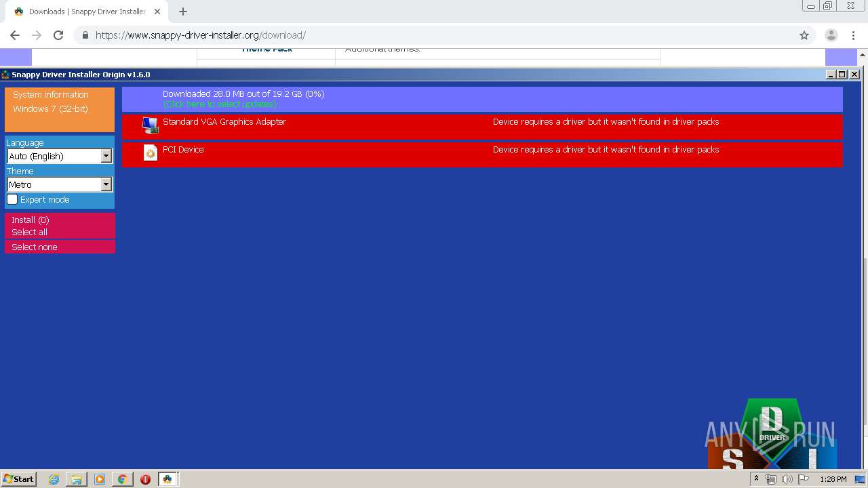
Task: Launch Windows Media Player from taskbar
Action: 100,479
